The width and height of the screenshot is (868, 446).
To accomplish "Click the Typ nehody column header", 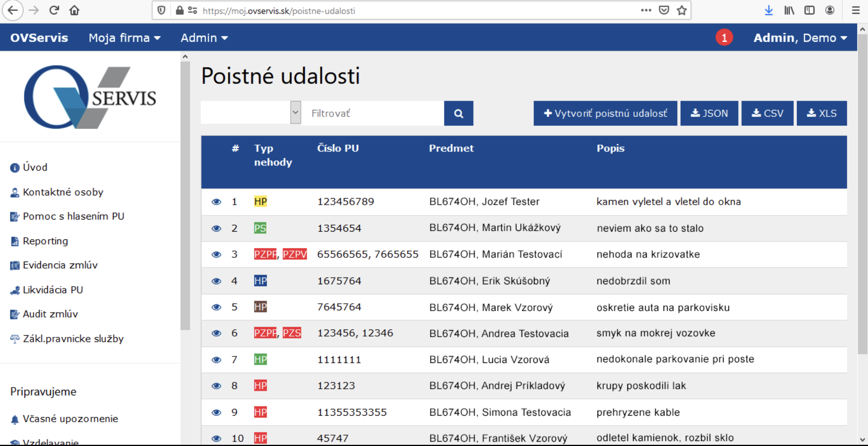I will 273,155.
